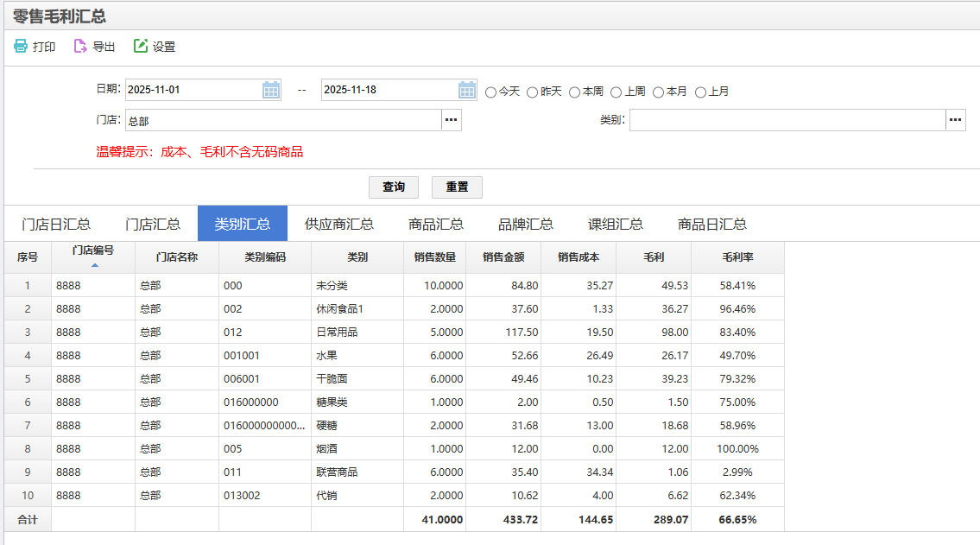Click the Print (打印) printer icon
Screen dimensions: 980x545
[x=21, y=47]
